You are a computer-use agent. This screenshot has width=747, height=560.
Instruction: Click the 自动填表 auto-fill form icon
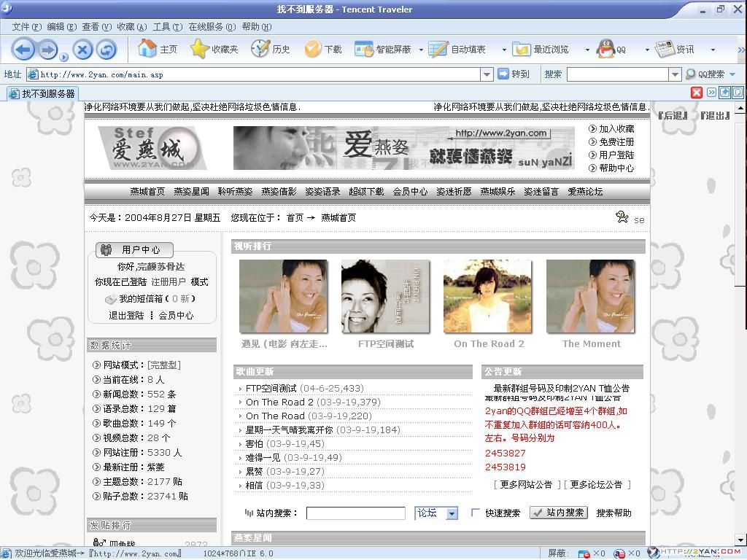pos(437,49)
